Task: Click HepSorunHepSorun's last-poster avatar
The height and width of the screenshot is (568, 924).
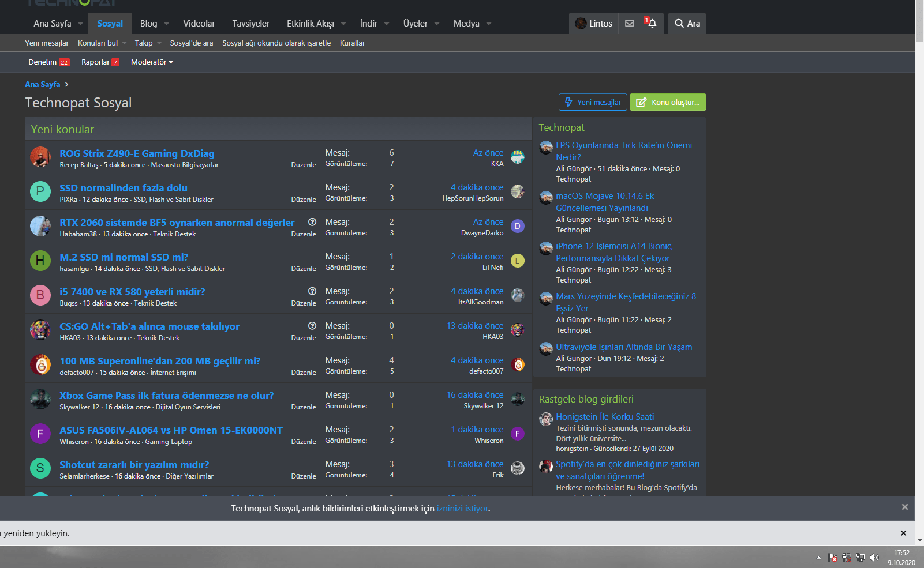Action: [x=518, y=191]
